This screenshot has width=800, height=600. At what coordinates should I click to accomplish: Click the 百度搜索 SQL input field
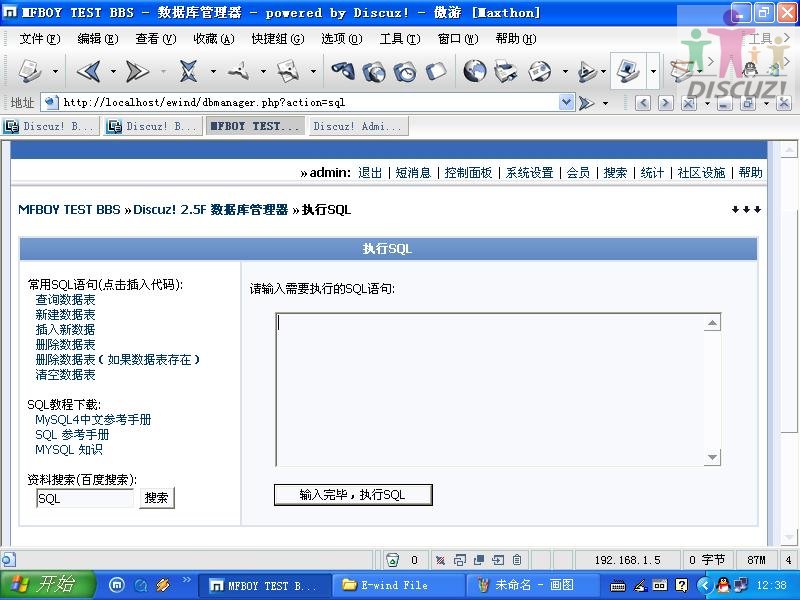click(85, 498)
